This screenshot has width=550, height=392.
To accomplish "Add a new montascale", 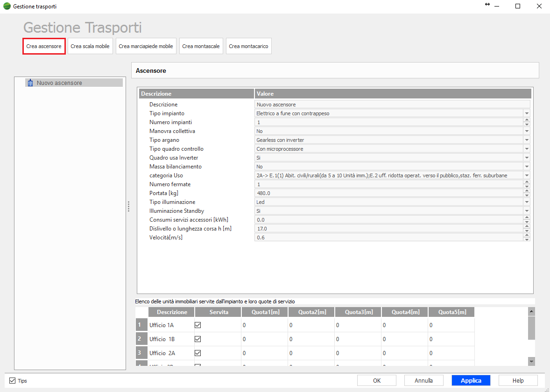I will (201, 46).
